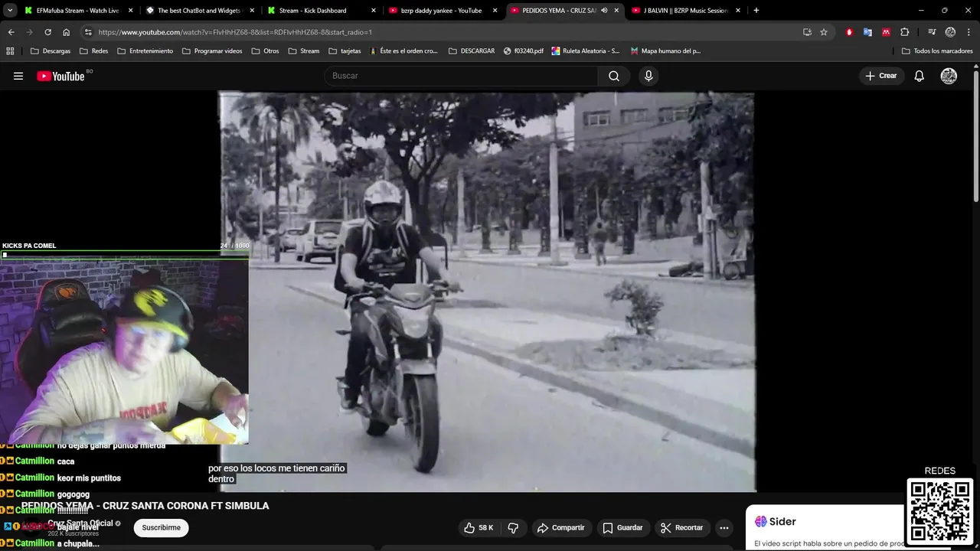
Task: Open Éste es el orden cro... bookmark
Action: pos(403,51)
